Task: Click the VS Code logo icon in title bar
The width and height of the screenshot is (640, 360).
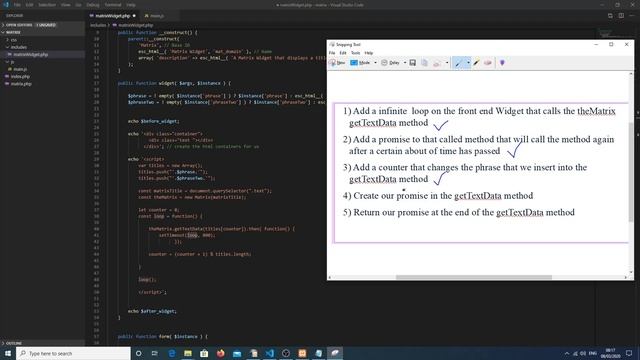Action: 6,5
